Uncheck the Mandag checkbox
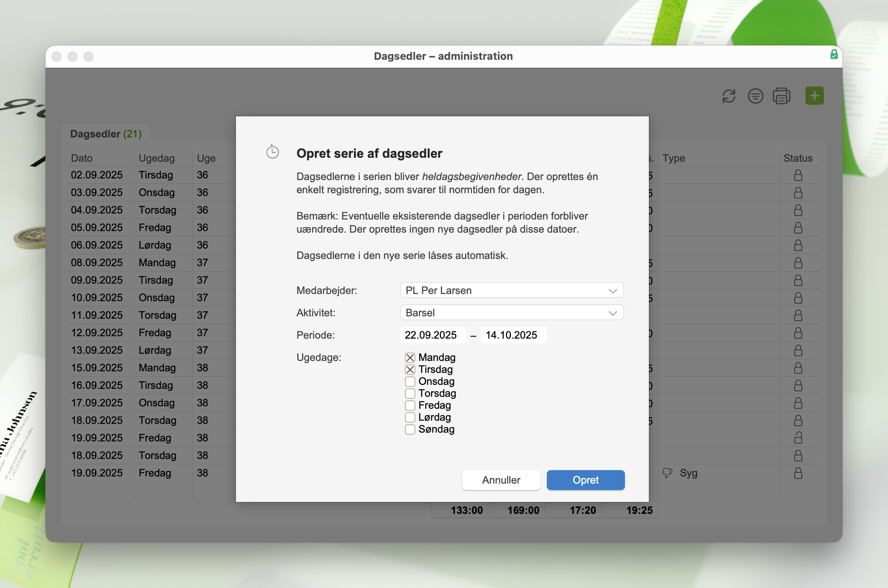Screen dimensions: 888x588 coord(410,357)
